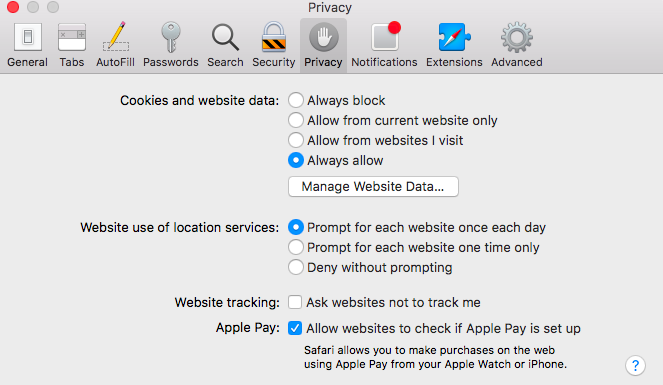The width and height of the screenshot is (663, 385).
Task: Open Search preferences magnifying glass icon
Action: click(225, 37)
